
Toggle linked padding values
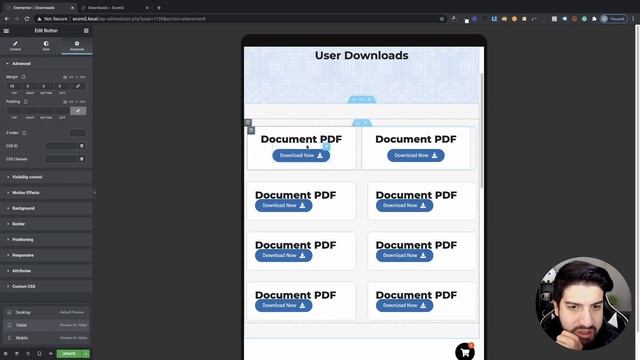pos(78,111)
